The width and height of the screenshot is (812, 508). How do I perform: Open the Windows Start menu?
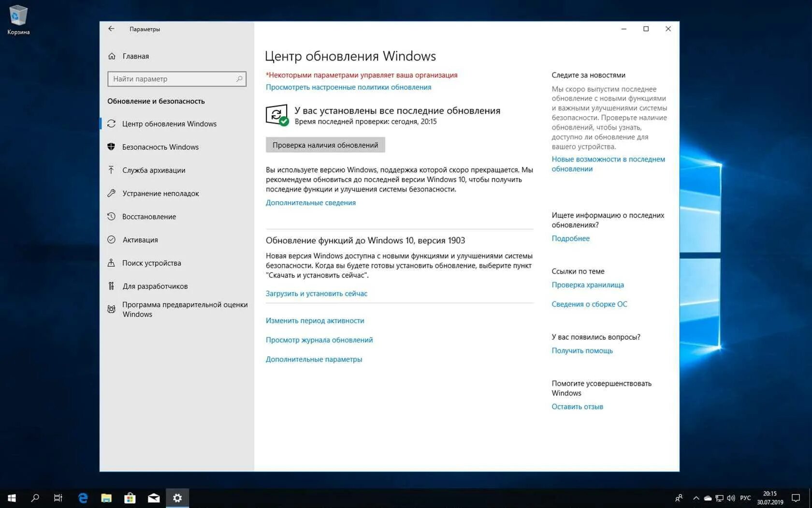click(12, 498)
